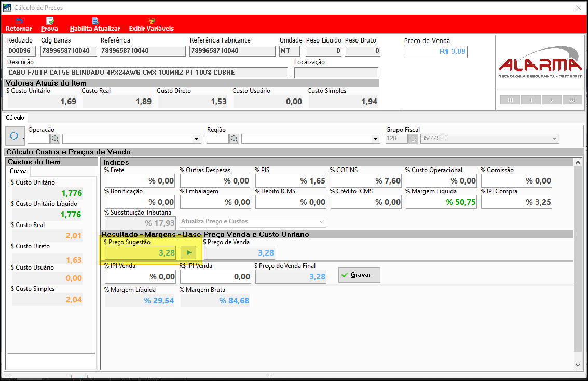The height and width of the screenshot is (381, 588).
Task: Go to last record navigation button
Action: click(572, 100)
